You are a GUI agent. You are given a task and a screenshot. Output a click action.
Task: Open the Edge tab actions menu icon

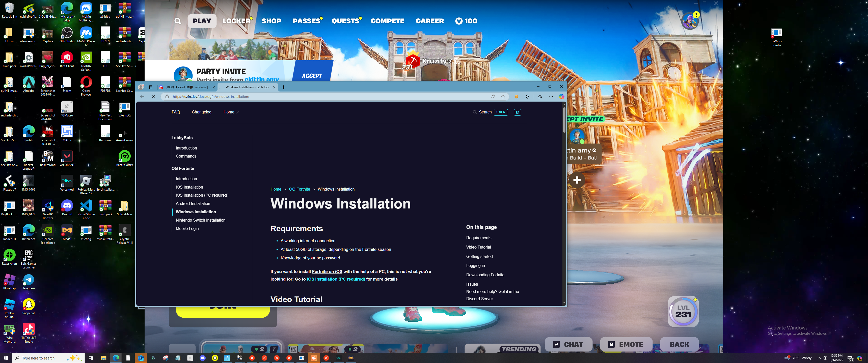click(x=150, y=87)
